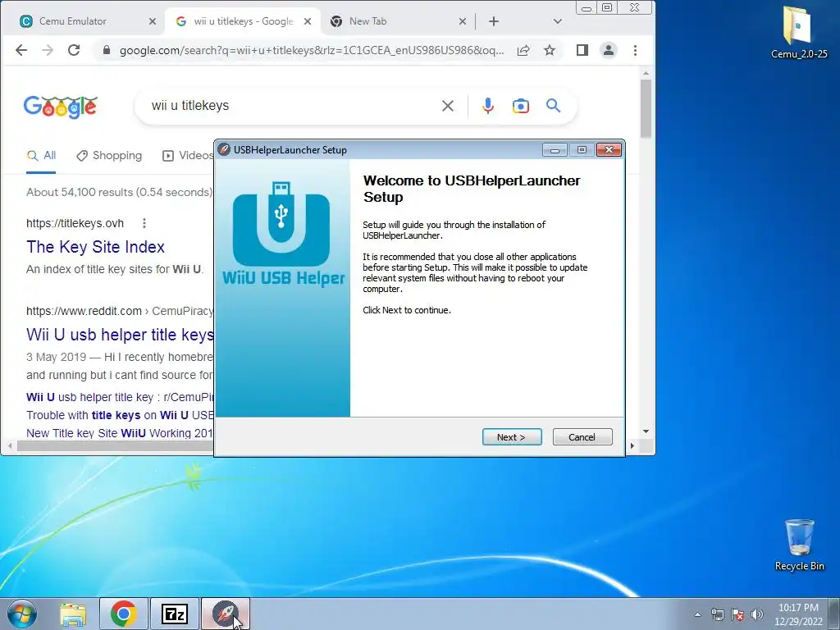Open 7-Zip from the taskbar

175,614
